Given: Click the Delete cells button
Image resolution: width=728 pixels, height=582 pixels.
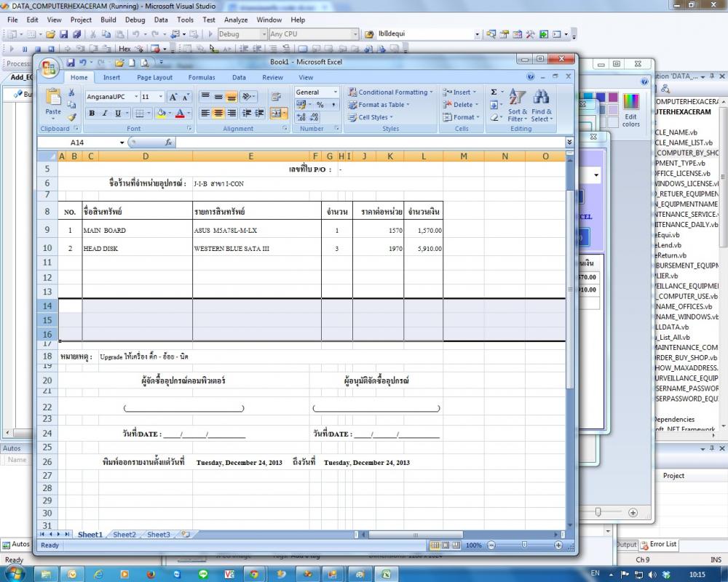Looking at the screenshot, I should (x=460, y=105).
